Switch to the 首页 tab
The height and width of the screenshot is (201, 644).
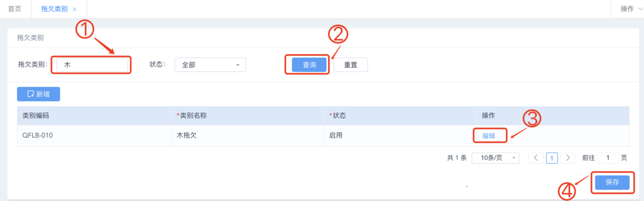[15, 9]
